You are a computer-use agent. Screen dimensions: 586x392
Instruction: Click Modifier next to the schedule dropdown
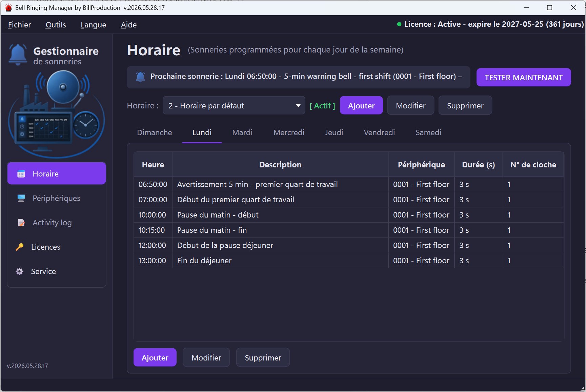pyautogui.click(x=410, y=105)
